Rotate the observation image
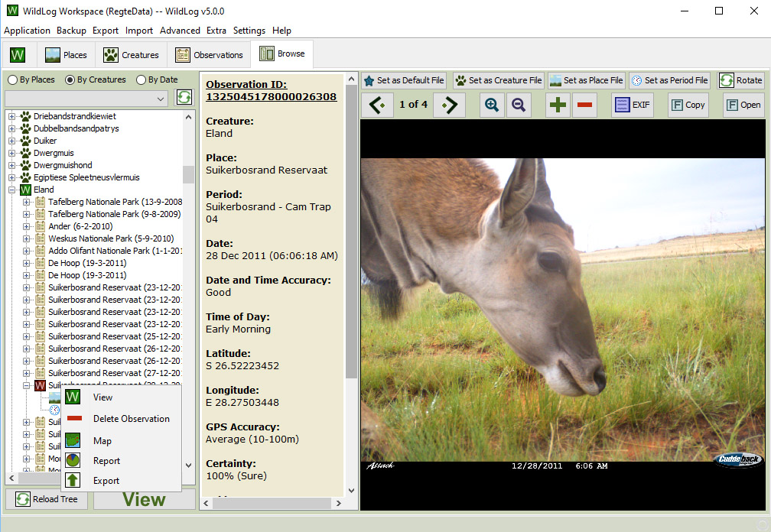This screenshot has width=771, height=532. click(x=740, y=79)
